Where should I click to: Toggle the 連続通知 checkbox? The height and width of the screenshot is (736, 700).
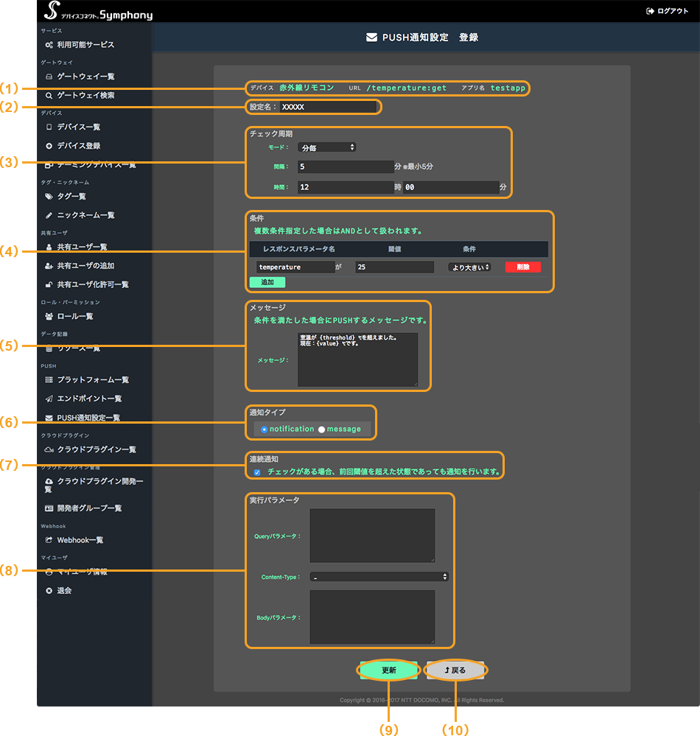[x=257, y=472]
